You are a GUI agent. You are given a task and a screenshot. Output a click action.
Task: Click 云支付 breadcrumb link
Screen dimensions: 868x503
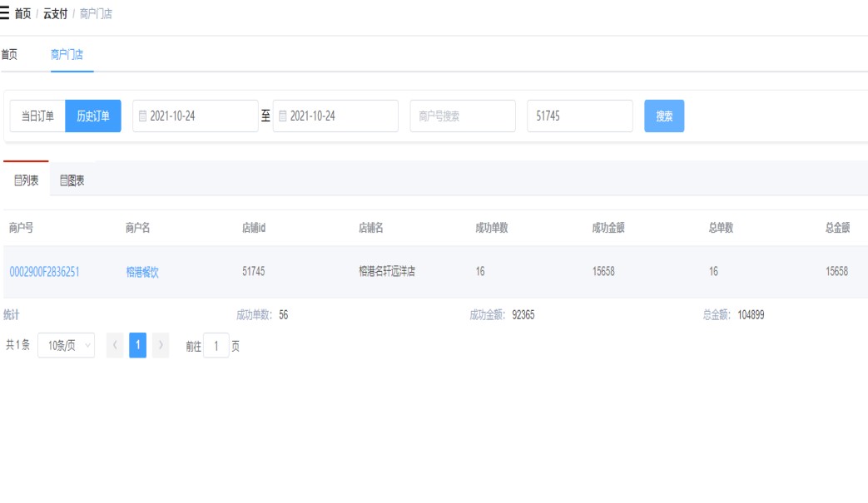pyautogui.click(x=55, y=14)
